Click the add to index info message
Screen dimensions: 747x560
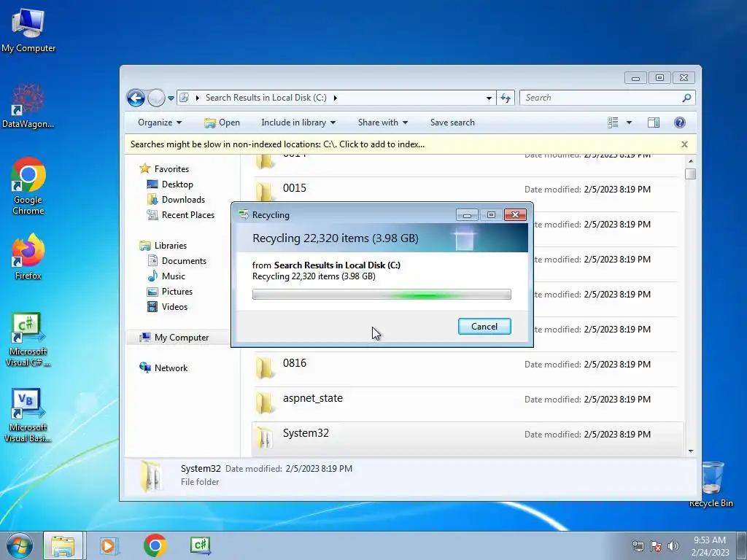pyautogui.click(x=277, y=144)
